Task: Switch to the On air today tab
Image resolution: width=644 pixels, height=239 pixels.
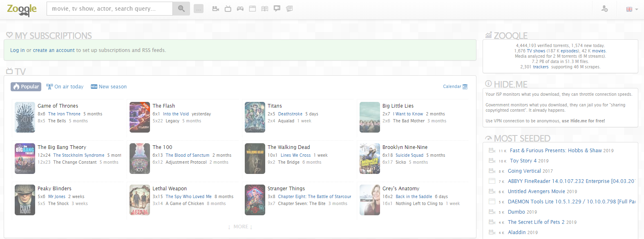Action: click(x=65, y=87)
